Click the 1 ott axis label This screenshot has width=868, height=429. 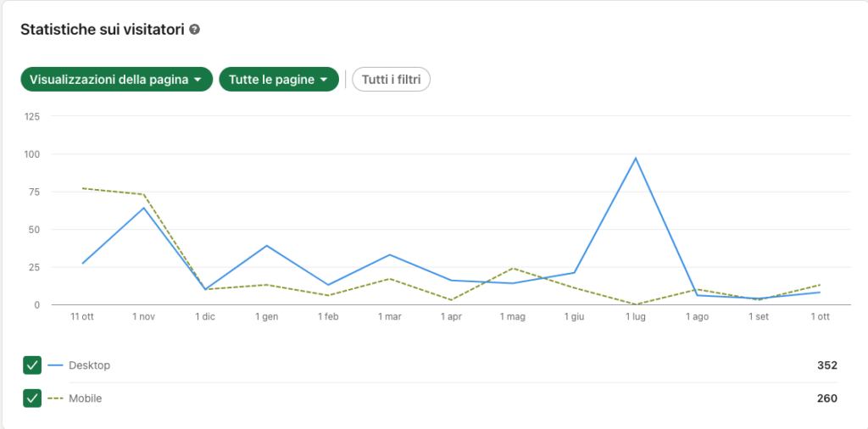click(x=820, y=317)
